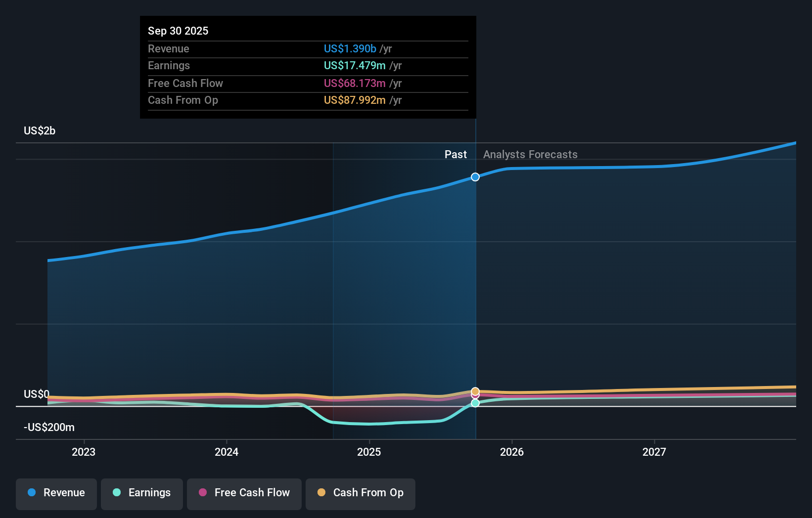Image resolution: width=812 pixels, height=518 pixels.
Task: Open the Free Cash Flow series options
Action: 244,493
